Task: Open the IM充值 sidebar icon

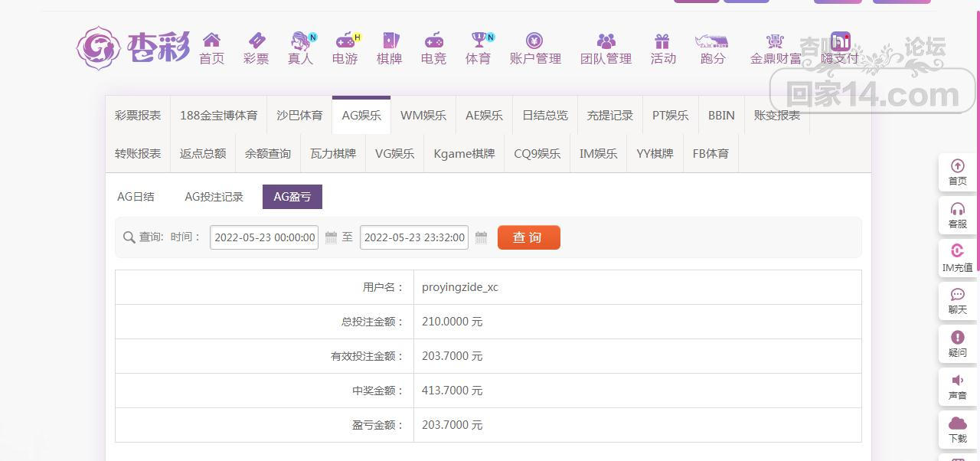Action: pyautogui.click(x=957, y=252)
